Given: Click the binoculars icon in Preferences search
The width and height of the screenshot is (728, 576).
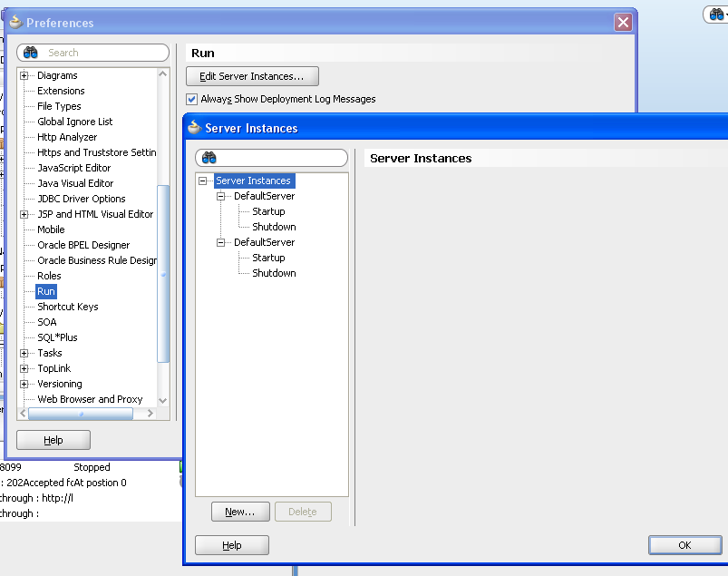Looking at the screenshot, I should (x=31, y=53).
